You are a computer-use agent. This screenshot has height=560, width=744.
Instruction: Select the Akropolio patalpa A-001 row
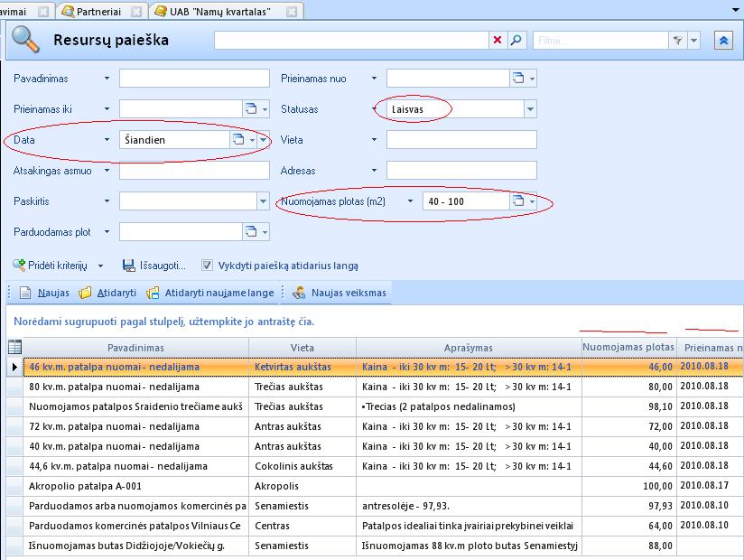pyautogui.click(x=135, y=486)
